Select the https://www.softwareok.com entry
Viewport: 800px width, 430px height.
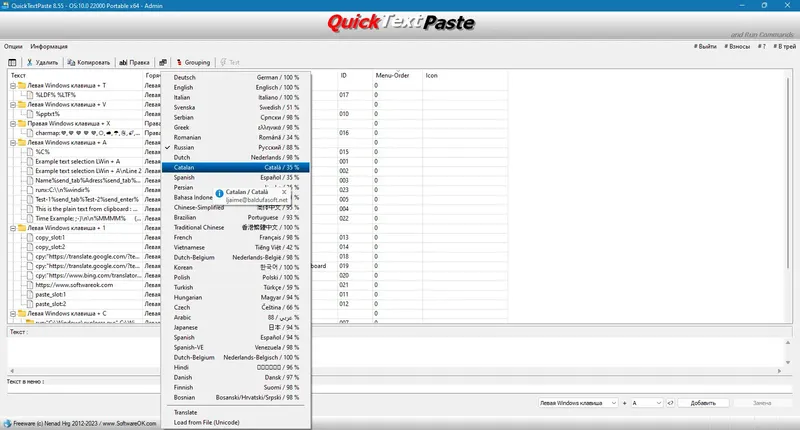pyautogui.click(x=74, y=285)
